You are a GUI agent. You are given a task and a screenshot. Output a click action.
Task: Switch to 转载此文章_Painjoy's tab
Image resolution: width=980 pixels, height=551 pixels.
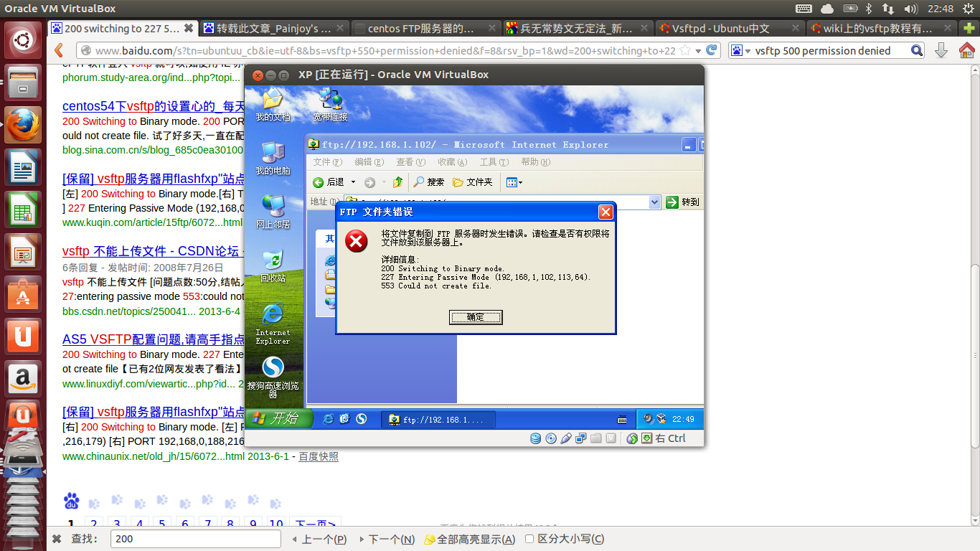pyautogui.click(x=275, y=29)
